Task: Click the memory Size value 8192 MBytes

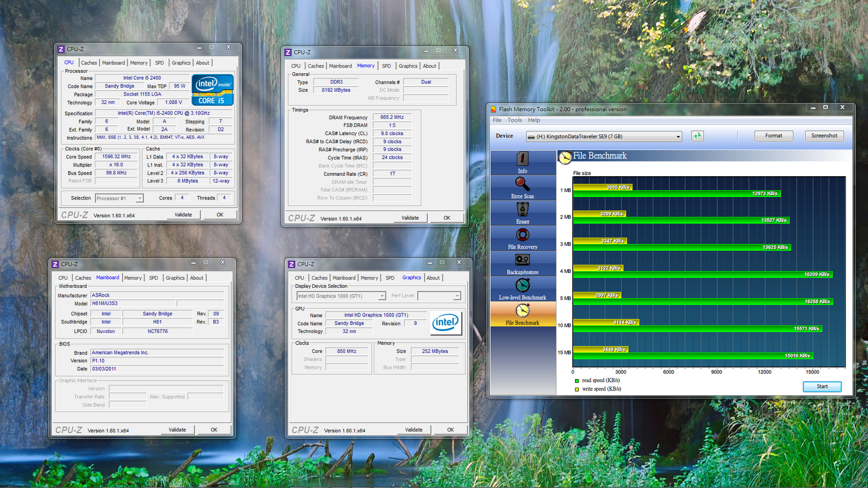Action: click(x=336, y=90)
